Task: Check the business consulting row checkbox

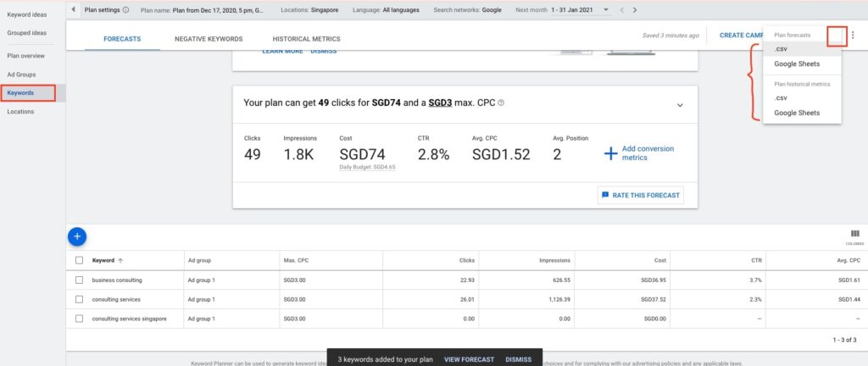Action: tap(79, 280)
